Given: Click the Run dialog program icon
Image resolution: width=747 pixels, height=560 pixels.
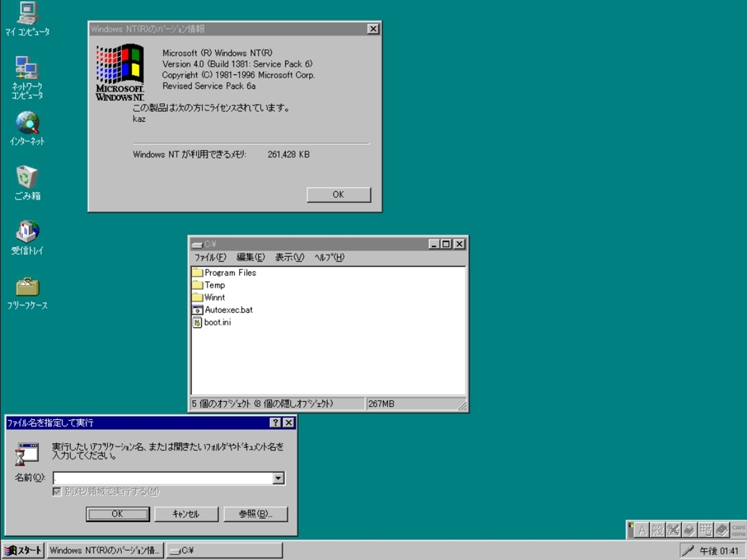Looking at the screenshot, I should pos(27,454).
